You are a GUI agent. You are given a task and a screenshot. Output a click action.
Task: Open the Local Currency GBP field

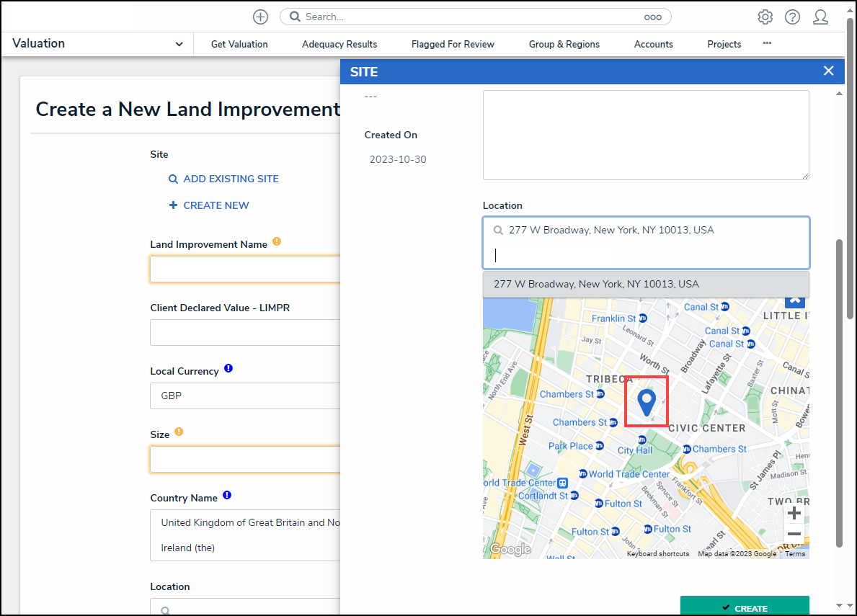point(245,396)
